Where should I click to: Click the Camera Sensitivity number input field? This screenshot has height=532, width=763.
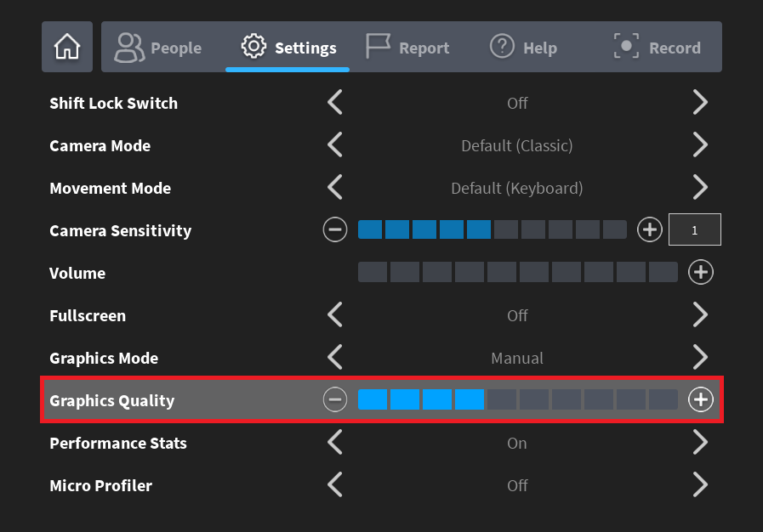694,229
